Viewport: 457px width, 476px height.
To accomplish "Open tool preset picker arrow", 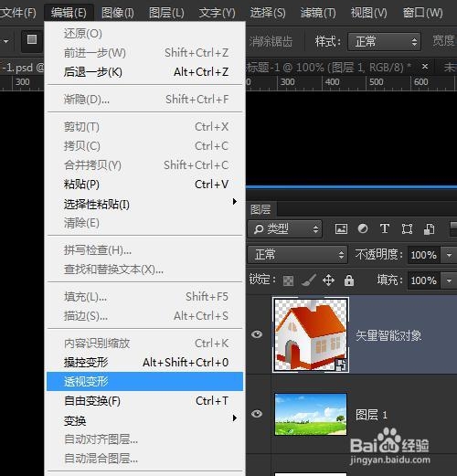I will [6, 40].
